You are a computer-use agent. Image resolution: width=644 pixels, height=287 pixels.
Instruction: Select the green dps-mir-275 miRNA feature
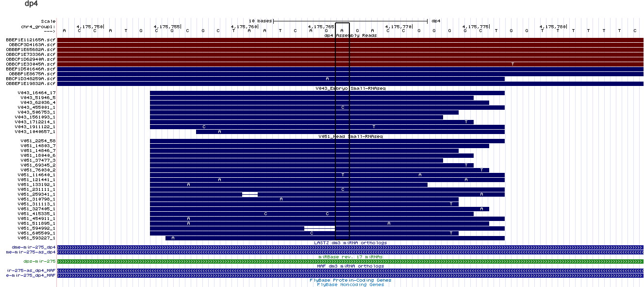[350, 262]
